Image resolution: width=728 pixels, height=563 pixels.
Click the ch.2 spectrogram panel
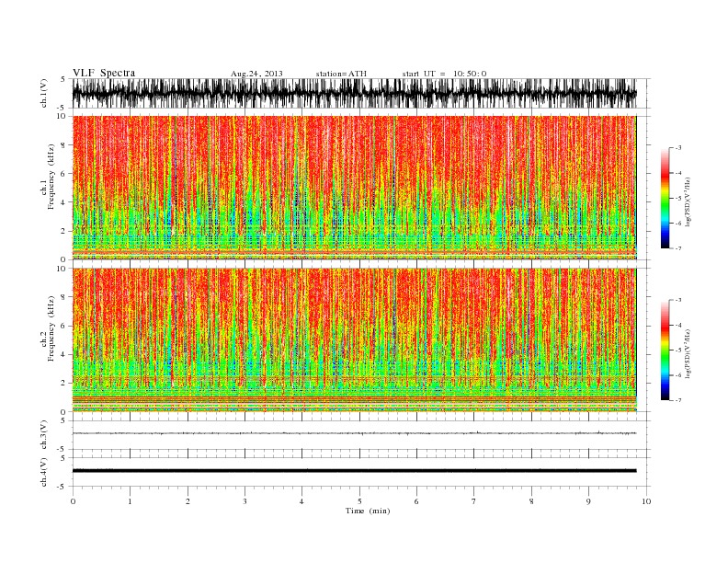(x=354, y=339)
